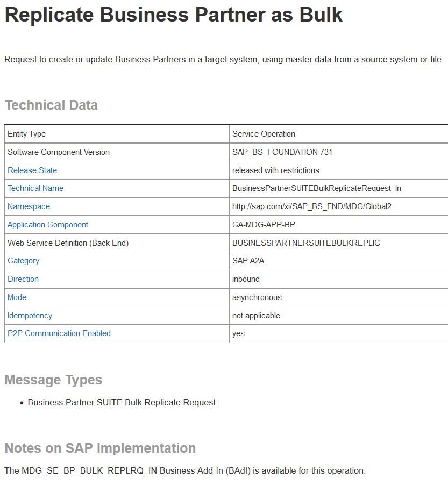Open the Mode link
The height and width of the screenshot is (492, 448).
coord(17,297)
